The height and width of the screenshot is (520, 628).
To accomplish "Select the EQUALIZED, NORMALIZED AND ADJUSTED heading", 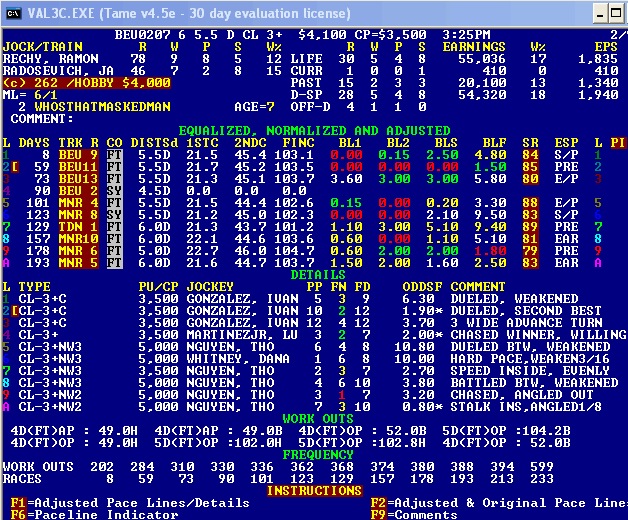I will 315,131.
